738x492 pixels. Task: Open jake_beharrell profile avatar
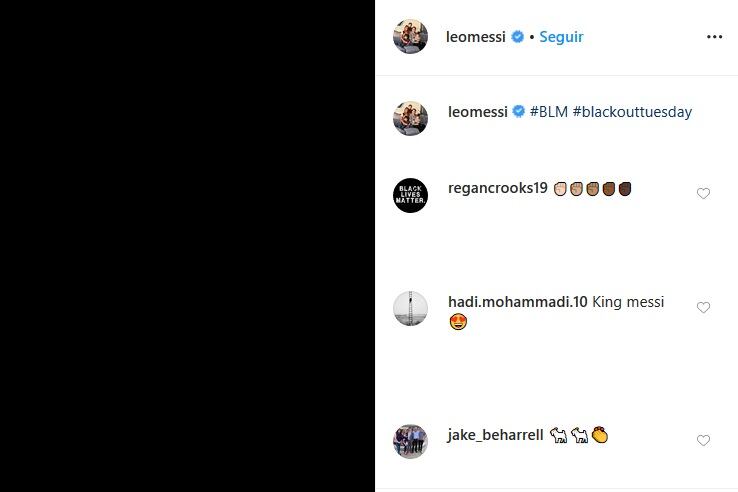[x=411, y=441]
